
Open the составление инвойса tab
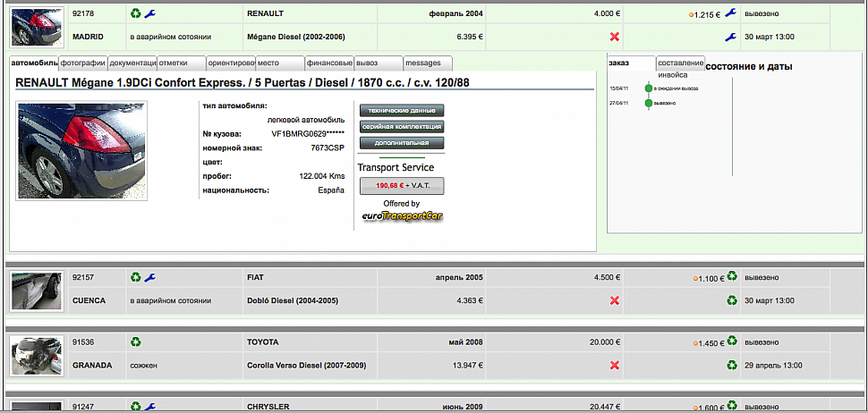click(681, 63)
